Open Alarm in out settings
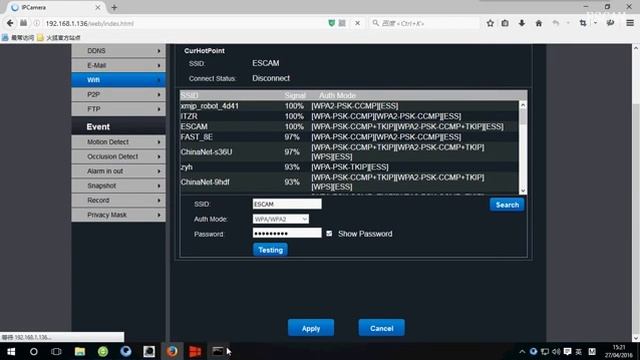This screenshot has width=640, height=360. pyautogui.click(x=118, y=171)
